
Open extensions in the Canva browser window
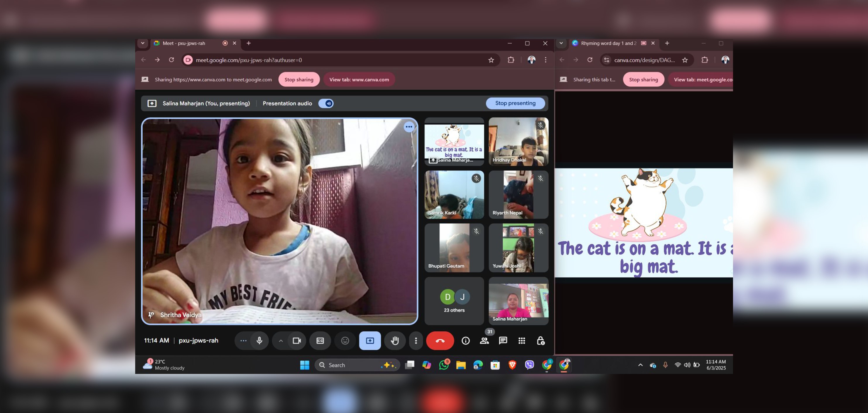(704, 60)
